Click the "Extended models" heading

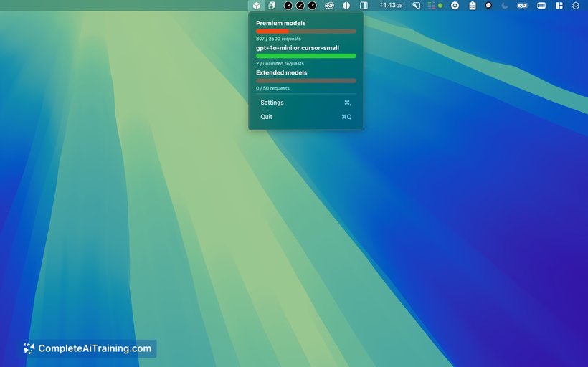pos(282,72)
